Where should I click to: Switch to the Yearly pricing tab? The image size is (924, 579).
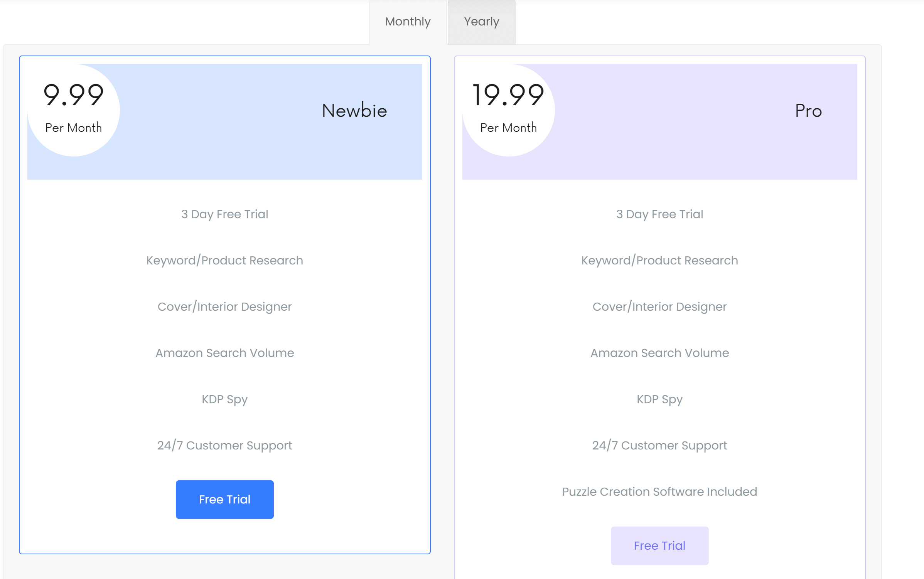point(481,22)
